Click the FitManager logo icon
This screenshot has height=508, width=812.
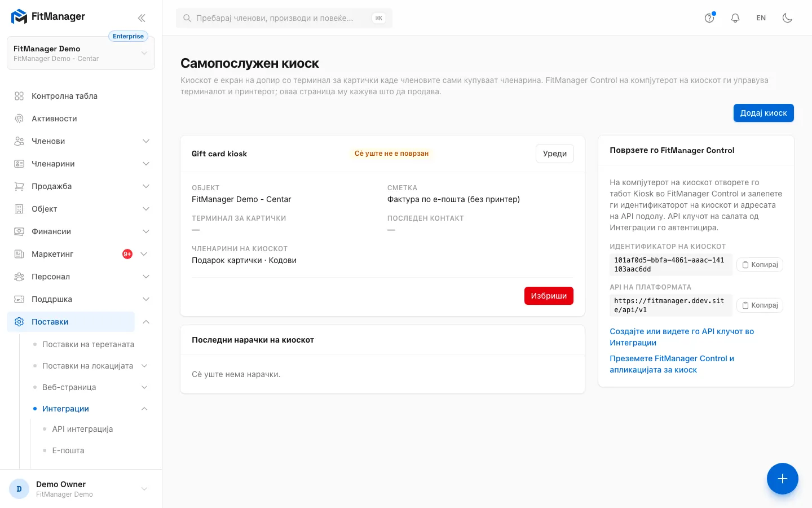point(19,17)
